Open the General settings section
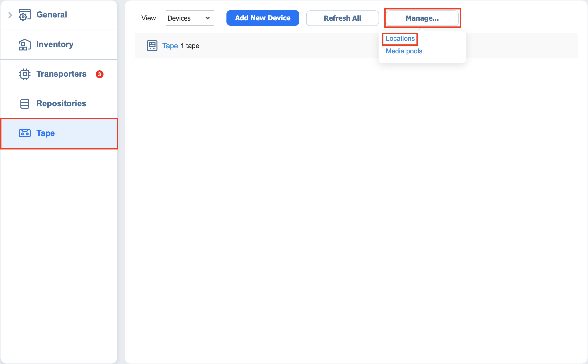The image size is (588, 364). click(x=52, y=15)
